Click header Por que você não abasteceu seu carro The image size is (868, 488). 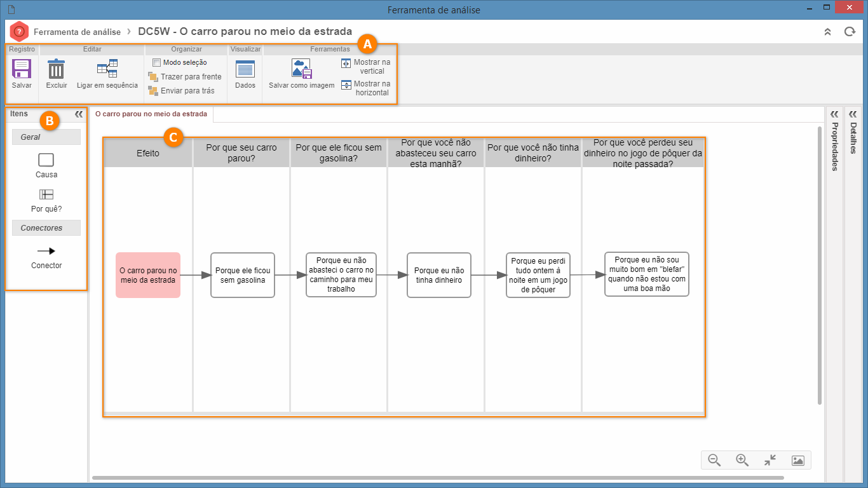(436, 153)
